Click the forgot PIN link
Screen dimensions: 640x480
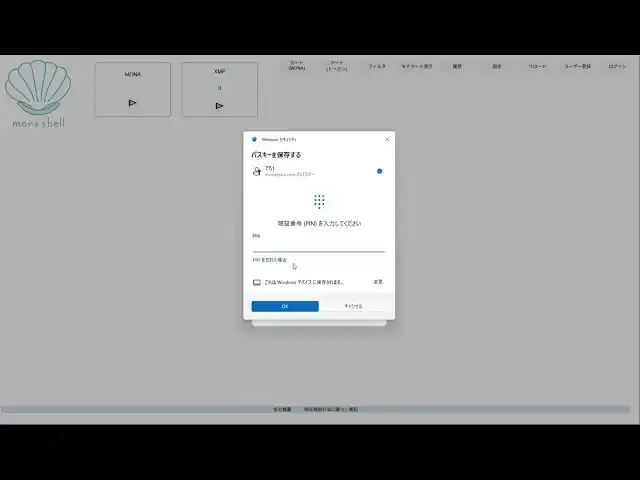pos(270,260)
